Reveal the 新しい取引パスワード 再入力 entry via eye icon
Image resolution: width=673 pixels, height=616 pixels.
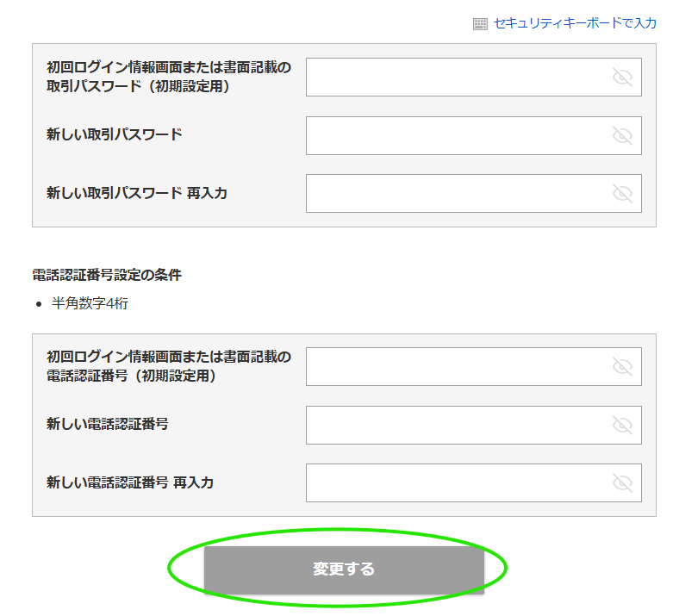tap(622, 193)
